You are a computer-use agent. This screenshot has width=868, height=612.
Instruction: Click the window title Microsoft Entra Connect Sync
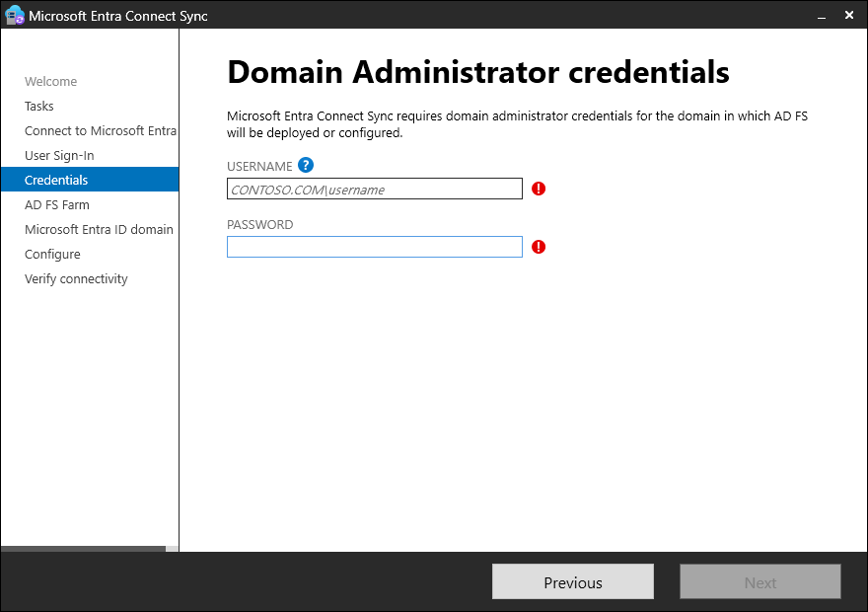[x=118, y=16]
